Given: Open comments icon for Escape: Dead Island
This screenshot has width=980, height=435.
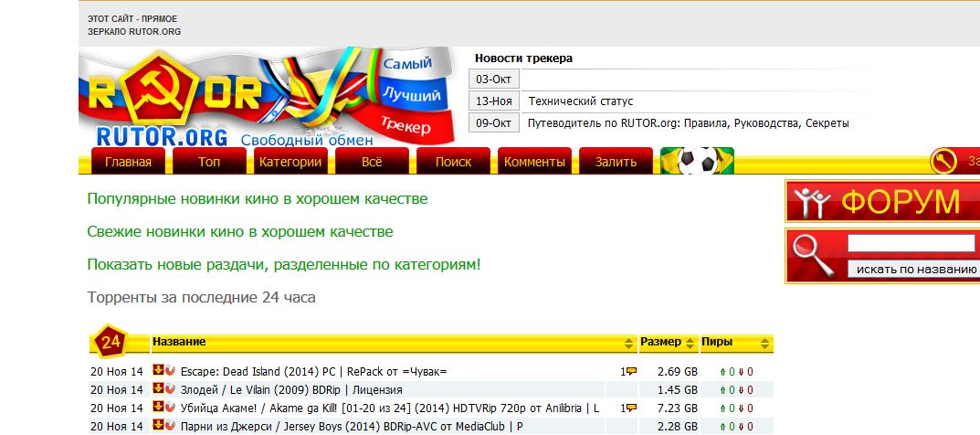Looking at the screenshot, I should coord(631,371).
